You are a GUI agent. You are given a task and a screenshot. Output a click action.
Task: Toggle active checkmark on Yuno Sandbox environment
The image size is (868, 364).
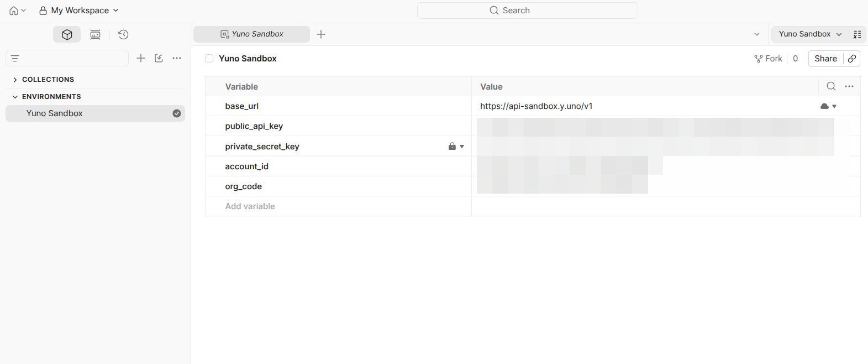coord(177,113)
